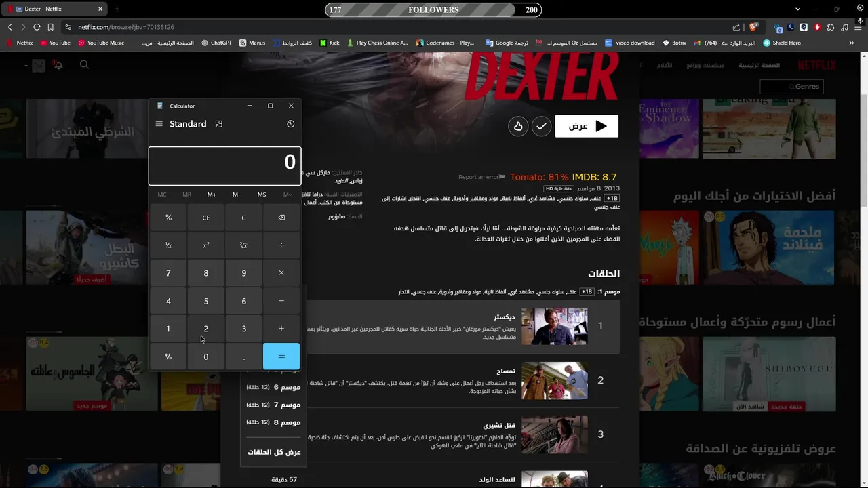868x488 pixels.
Task: Click the thumbs-up rate button for Dexter
Action: coord(518,126)
